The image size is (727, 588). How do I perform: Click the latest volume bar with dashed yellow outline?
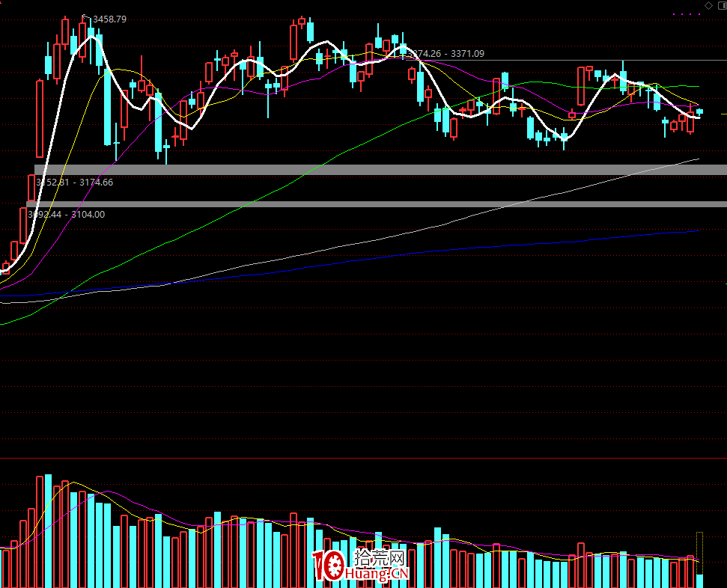click(699, 560)
